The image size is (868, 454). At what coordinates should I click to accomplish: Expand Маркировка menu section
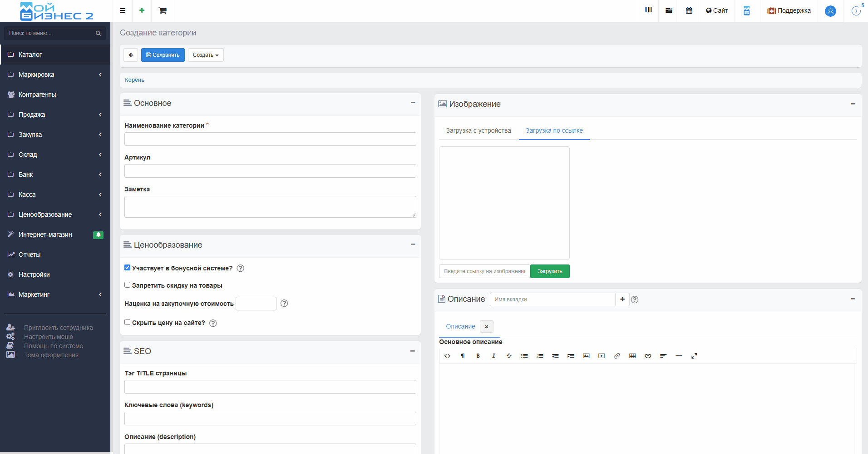tap(55, 75)
